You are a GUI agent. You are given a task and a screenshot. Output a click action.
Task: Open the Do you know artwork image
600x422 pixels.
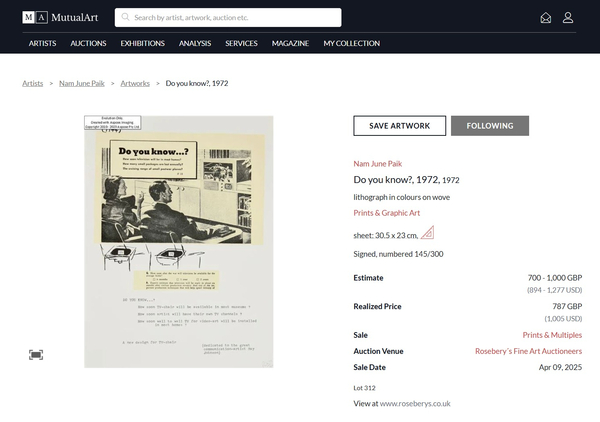point(179,242)
